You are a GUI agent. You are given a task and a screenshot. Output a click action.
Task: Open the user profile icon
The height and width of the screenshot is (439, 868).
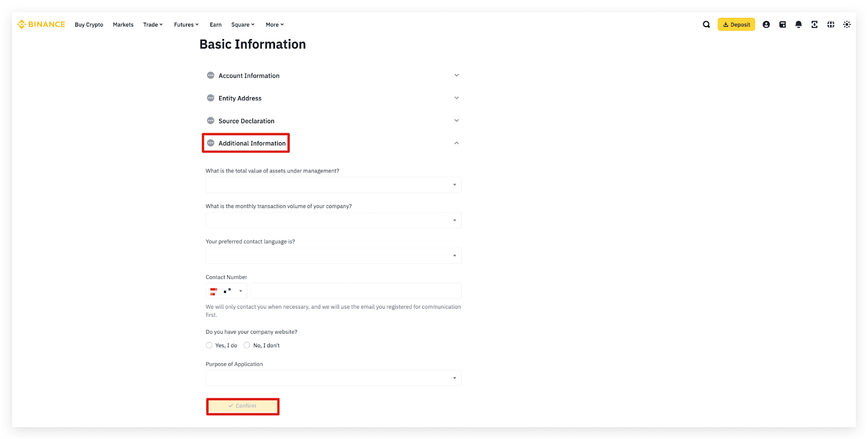[x=766, y=24]
